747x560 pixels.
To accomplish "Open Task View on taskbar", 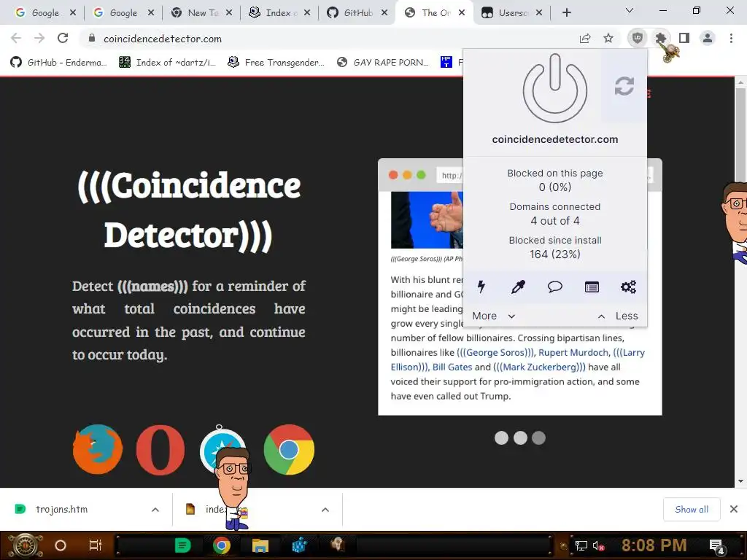I will [x=96, y=545].
